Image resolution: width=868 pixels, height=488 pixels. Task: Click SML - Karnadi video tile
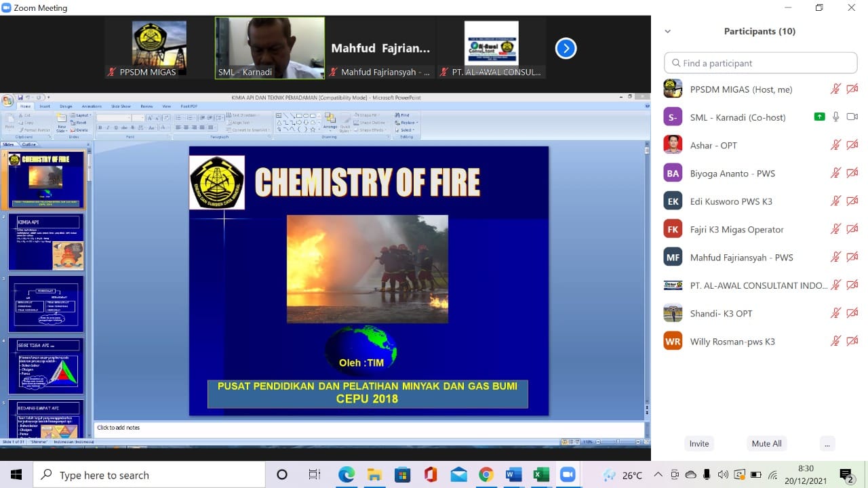click(x=270, y=48)
